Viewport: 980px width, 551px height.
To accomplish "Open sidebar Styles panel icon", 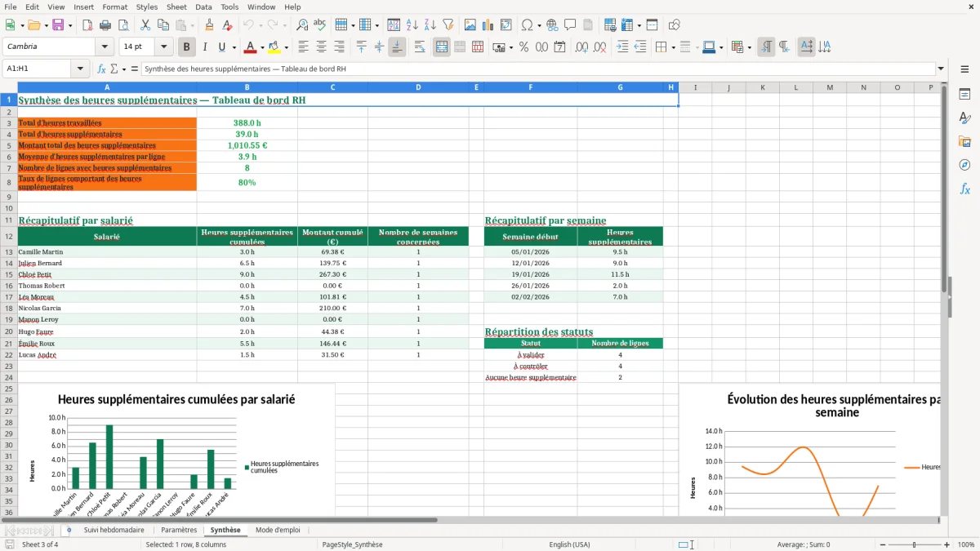I will tap(964, 118).
